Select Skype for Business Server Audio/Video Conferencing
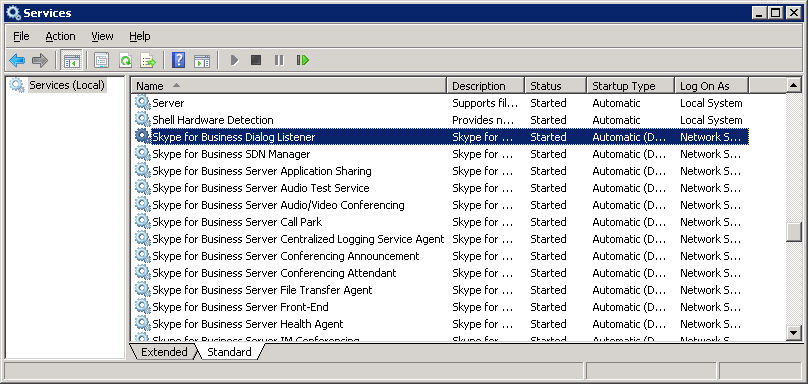The width and height of the screenshot is (808, 384). (278, 205)
